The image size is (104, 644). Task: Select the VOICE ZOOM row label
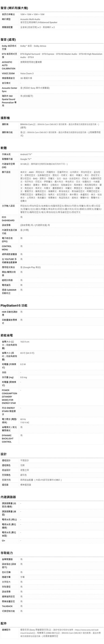pos(8,74)
